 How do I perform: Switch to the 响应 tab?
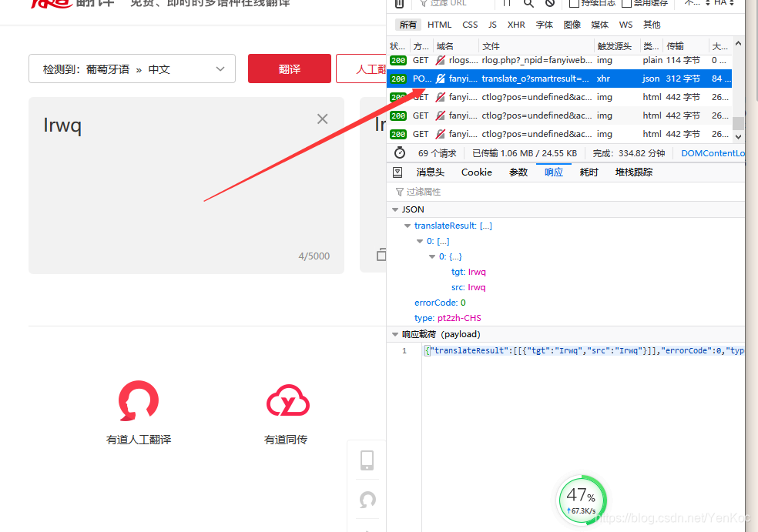pos(554,172)
